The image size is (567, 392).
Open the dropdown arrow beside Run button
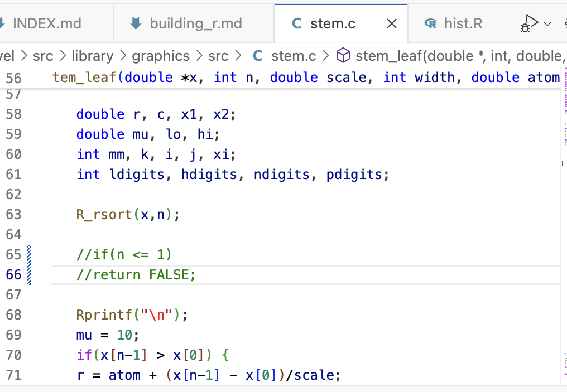(x=547, y=23)
